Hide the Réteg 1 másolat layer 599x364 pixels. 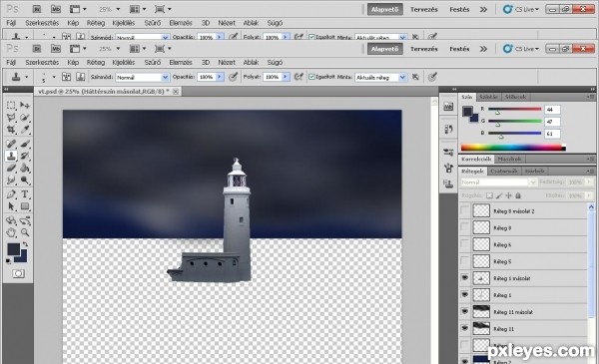464,278
